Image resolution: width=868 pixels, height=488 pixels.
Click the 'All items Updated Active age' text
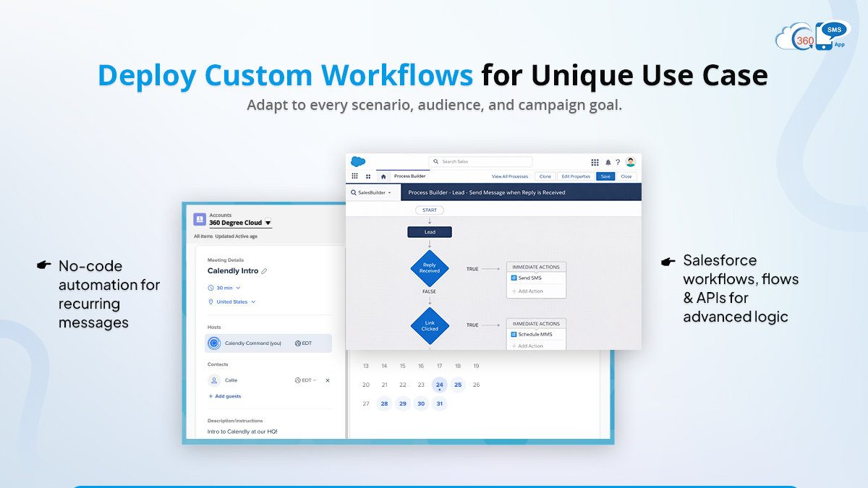coord(225,236)
